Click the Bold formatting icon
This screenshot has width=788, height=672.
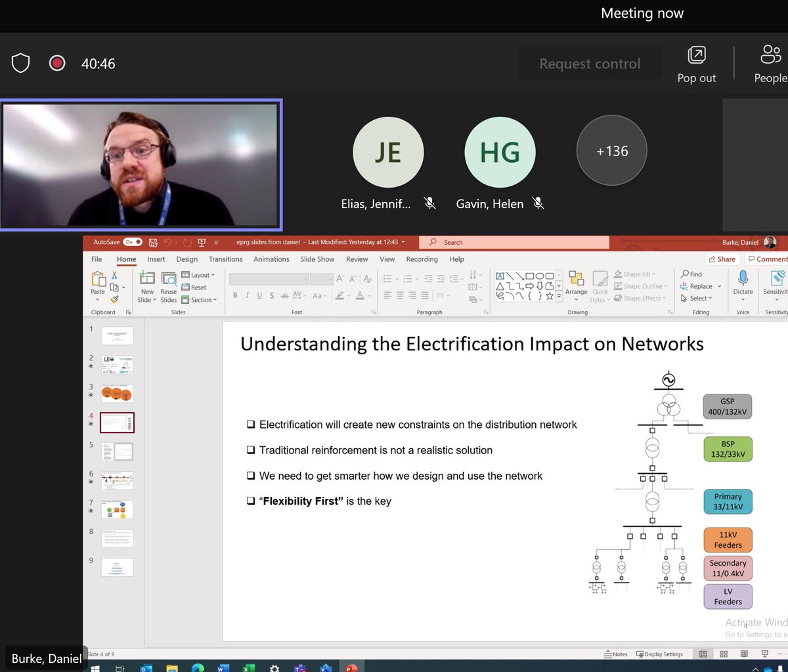point(235,296)
